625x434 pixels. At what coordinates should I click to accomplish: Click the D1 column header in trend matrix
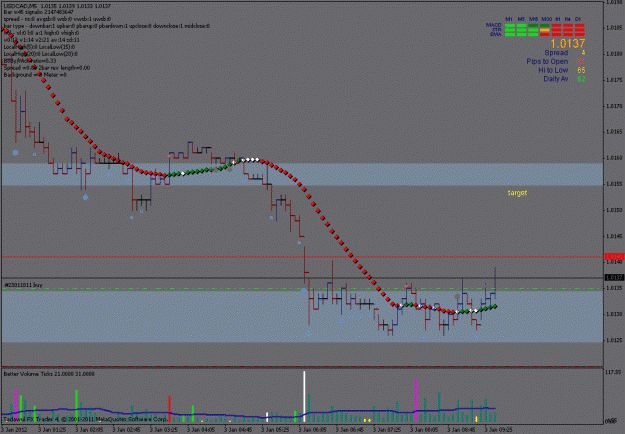click(578, 19)
